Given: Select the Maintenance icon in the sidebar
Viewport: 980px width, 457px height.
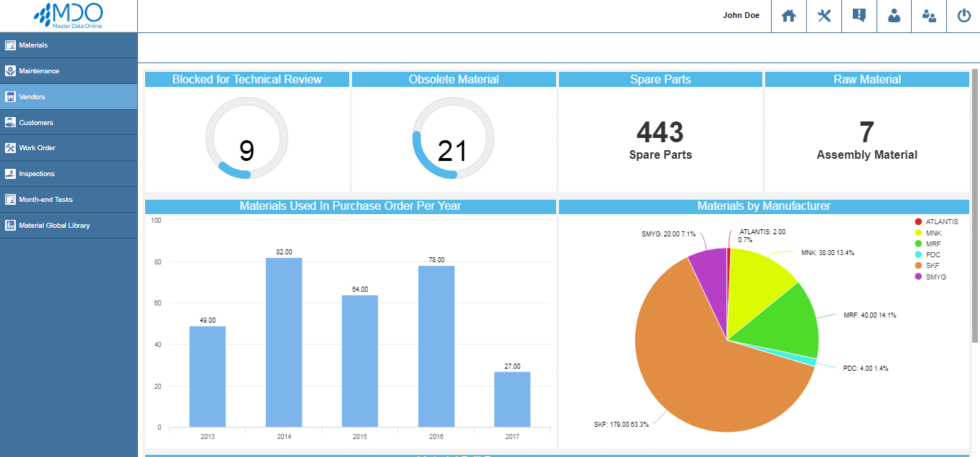Looking at the screenshot, I should (11, 70).
